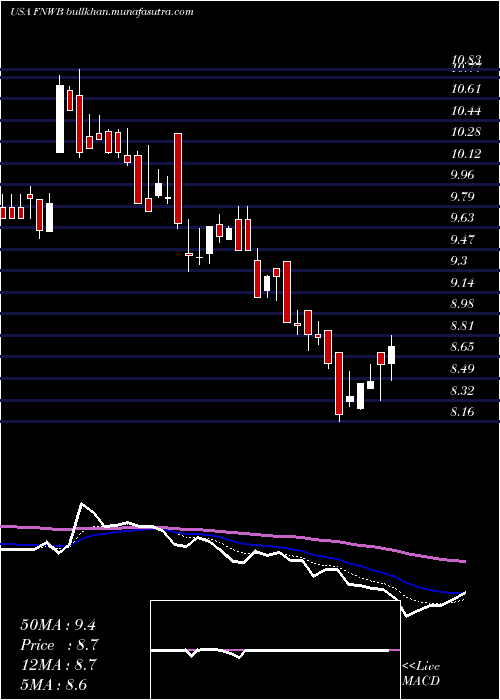Click the 9.3 price axis label

(x=459, y=261)
